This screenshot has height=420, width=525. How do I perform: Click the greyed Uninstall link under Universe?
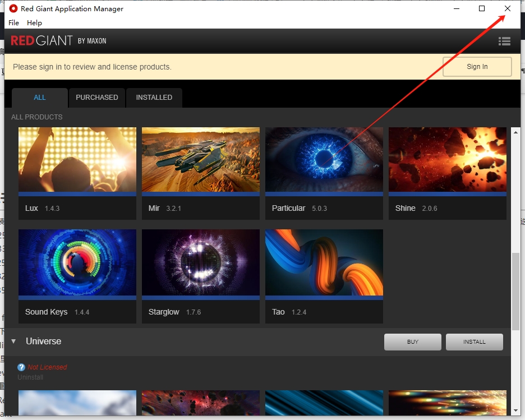click(30, 377)
